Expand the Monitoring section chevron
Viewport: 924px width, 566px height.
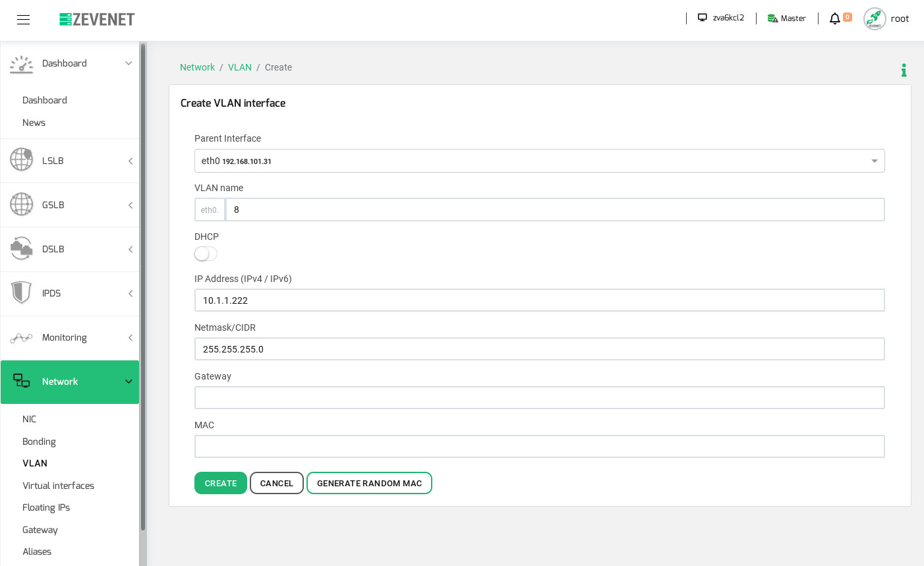click(x=130, y=337)
